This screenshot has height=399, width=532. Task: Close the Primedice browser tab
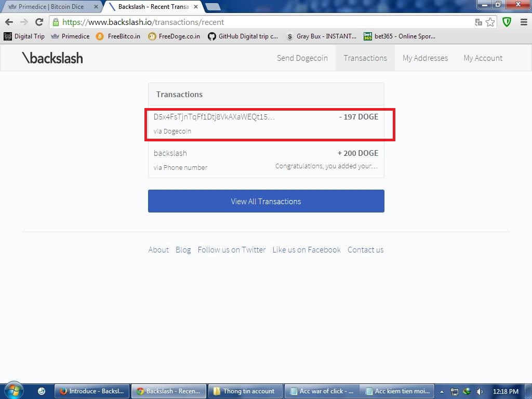pos(96,6)
